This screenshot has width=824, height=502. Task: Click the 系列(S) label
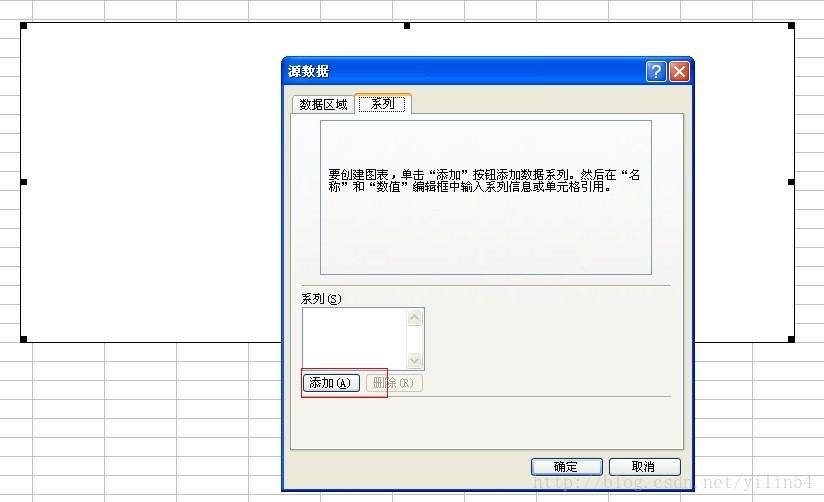click(321, 299)
